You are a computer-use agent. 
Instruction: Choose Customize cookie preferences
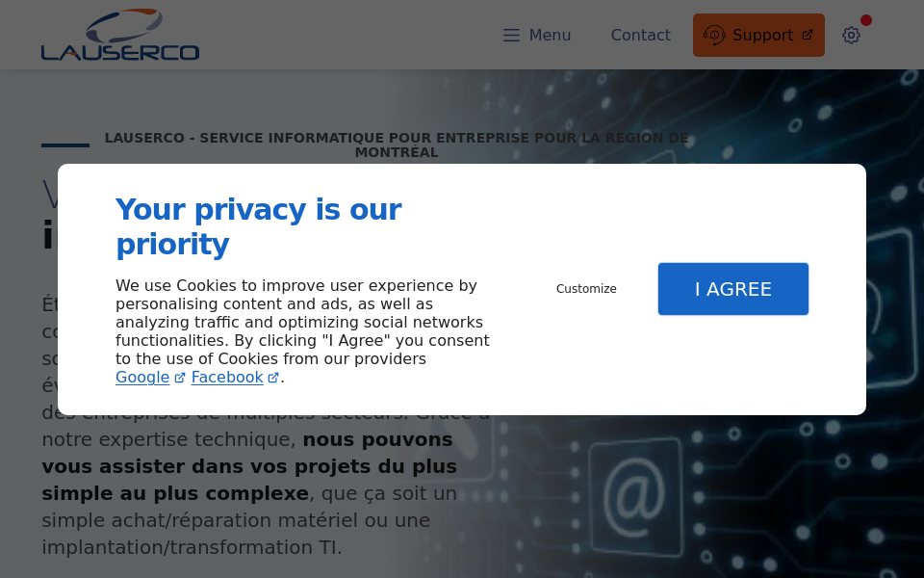[x=586, y=289]
